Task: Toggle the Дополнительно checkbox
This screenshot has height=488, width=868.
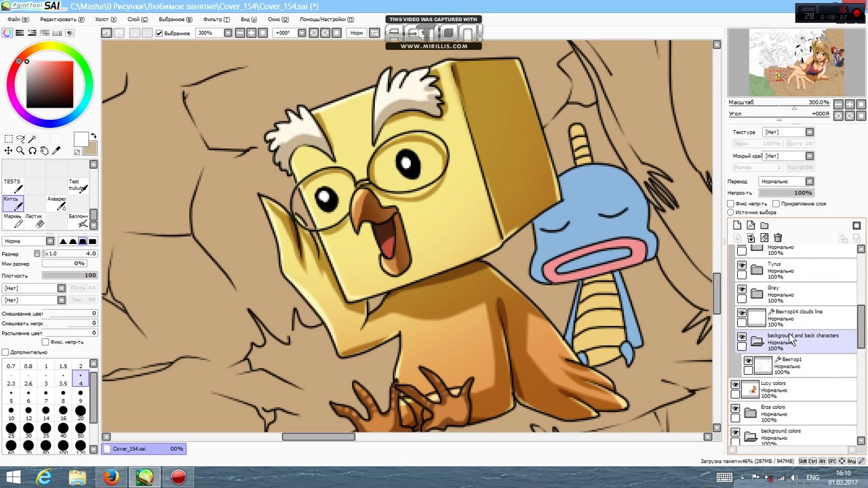Action: (5, 352)
